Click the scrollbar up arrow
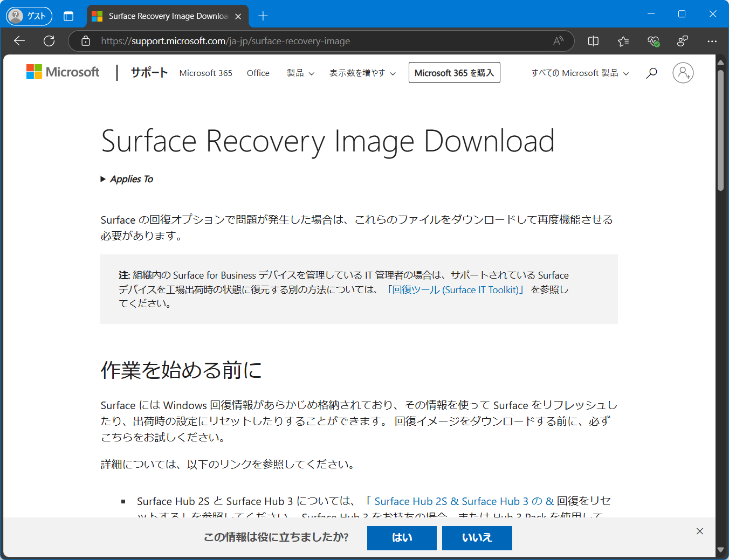Viewport: 729px width, 560px height. pyautogui.click(x=720, y=63)
